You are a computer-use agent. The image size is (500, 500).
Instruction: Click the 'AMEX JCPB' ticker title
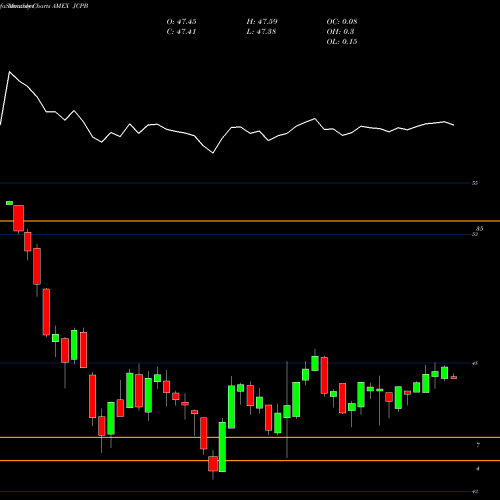coord(70,6)
